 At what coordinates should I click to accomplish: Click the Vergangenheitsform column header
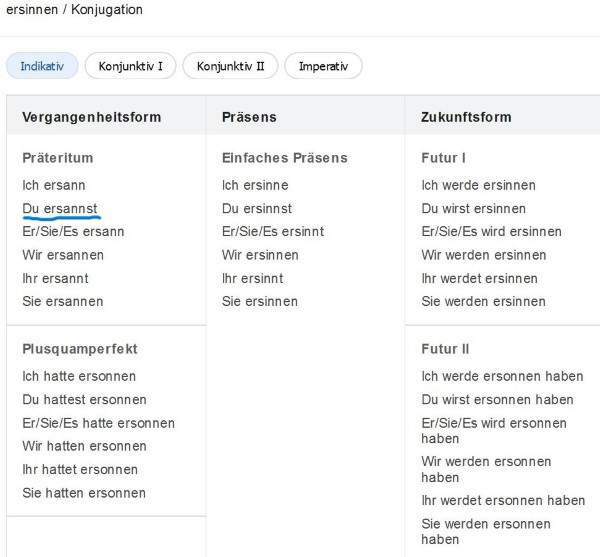[x=92, y=117]
